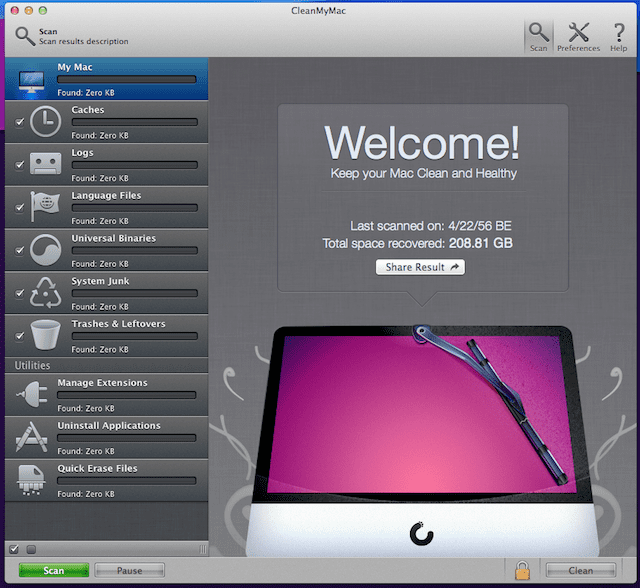The height and width of the screenshot is (588, 640).
Task: Click the select-all checkbox at sidebar bottom
Action: click(14, 549)
